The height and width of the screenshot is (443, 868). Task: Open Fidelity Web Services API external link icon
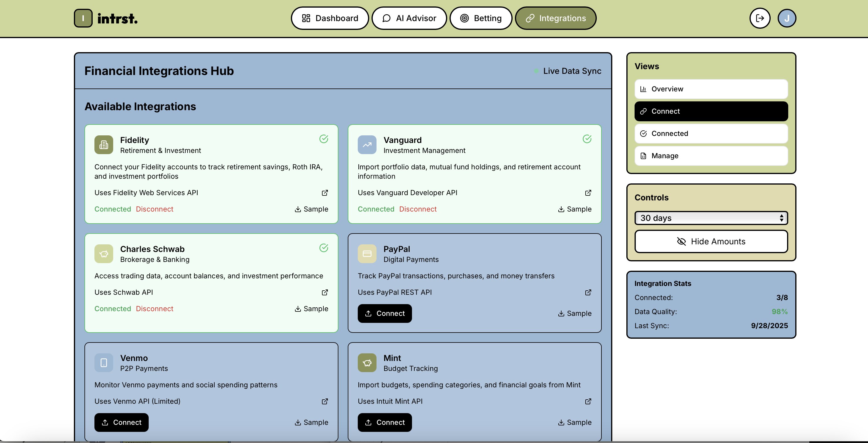click(x=325, y=193)
